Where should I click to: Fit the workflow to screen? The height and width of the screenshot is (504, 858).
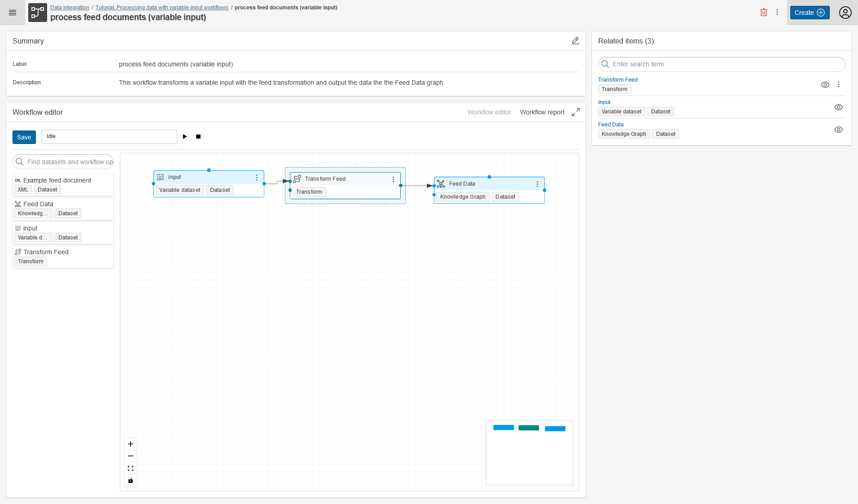[131, 468]
